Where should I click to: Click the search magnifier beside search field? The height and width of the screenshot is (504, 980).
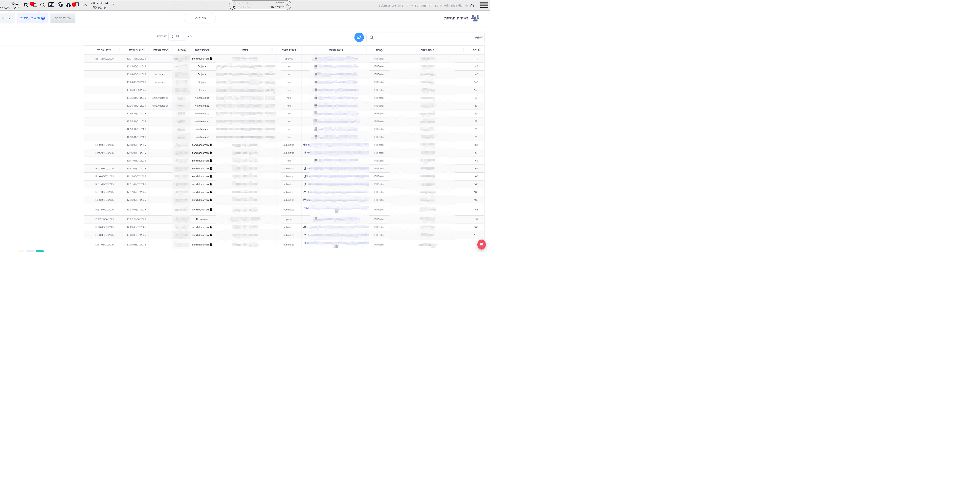point(372,37)
